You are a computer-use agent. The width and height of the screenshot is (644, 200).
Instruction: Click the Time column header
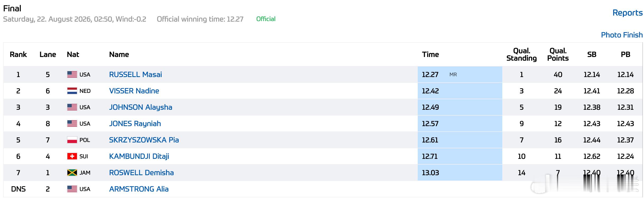tap(430, 54)
